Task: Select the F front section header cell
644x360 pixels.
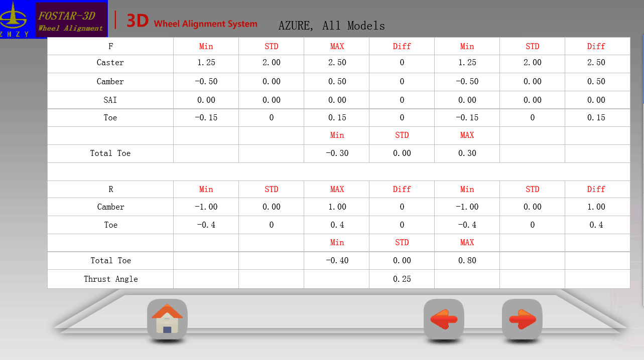Action: [110, 46]
